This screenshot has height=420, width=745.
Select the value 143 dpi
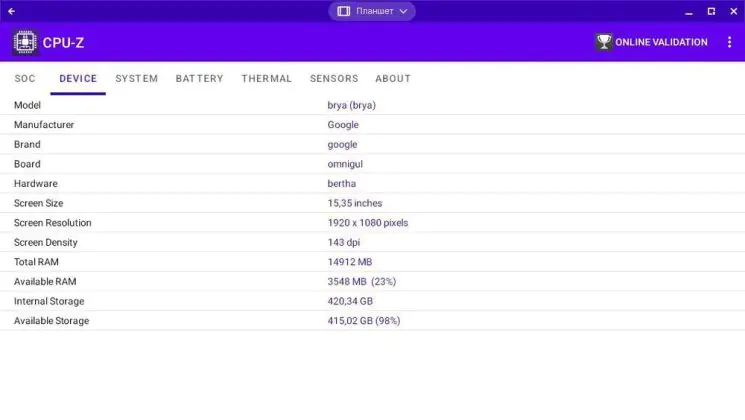click(344, 243)
